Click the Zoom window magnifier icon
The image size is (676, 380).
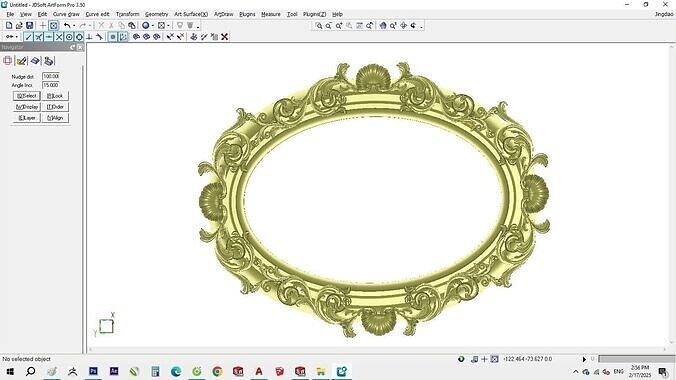click(319, 26)
